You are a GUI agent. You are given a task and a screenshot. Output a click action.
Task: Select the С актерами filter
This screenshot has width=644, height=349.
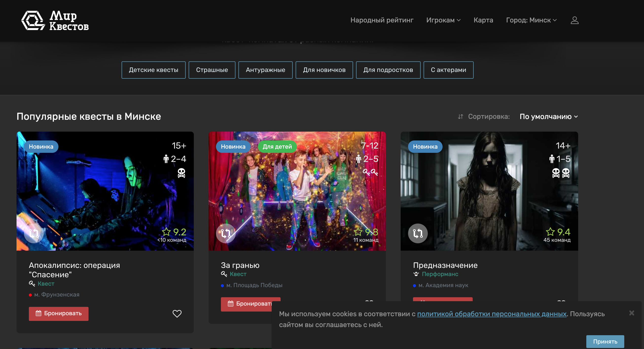(448, 70)
